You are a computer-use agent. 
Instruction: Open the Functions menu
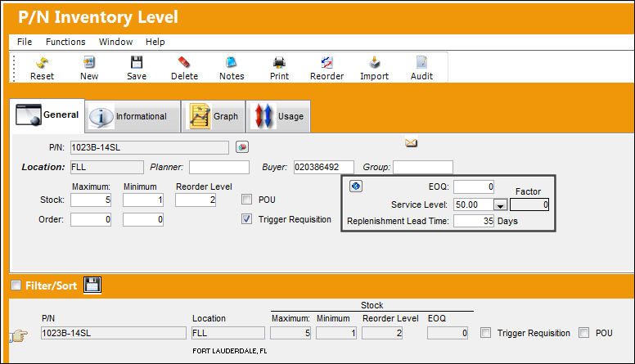[x=65, y=42]
